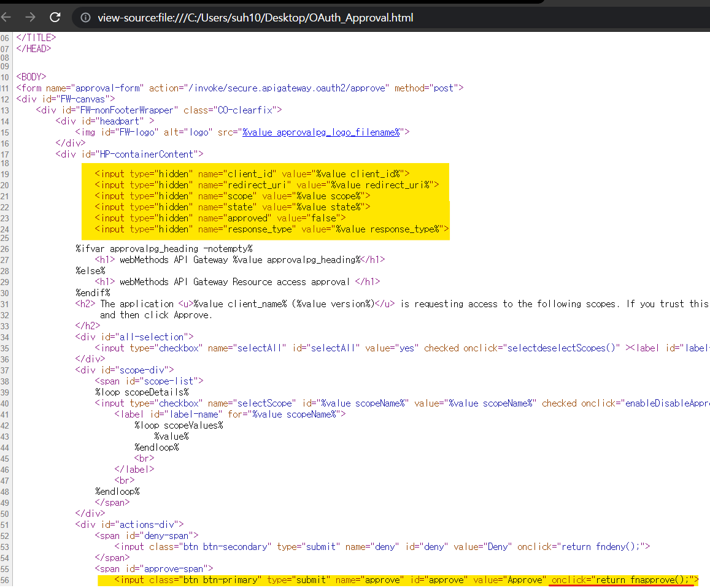Click the address bar with OAuth_Approval.html URL
Screen dimensions: 710x588
[x=255, y=18]
